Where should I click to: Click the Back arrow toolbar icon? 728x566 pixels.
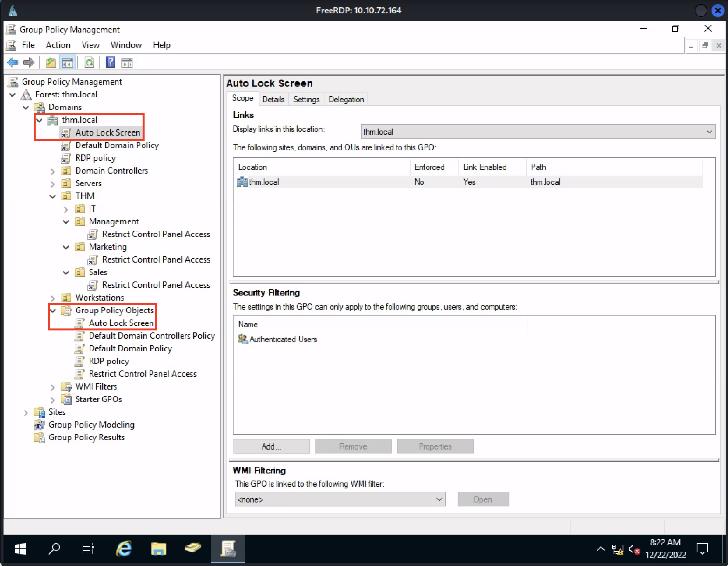(13, 62)
